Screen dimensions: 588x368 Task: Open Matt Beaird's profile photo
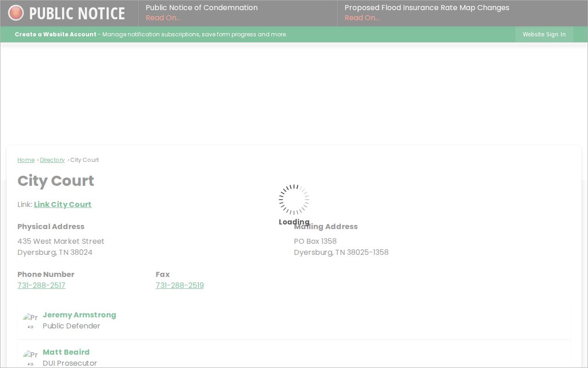point(30,358)
